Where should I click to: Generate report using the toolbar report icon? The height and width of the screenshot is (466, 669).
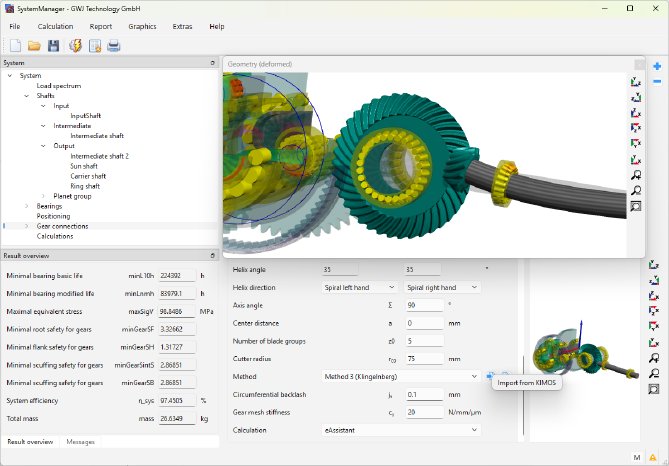[x=95, y=46]
